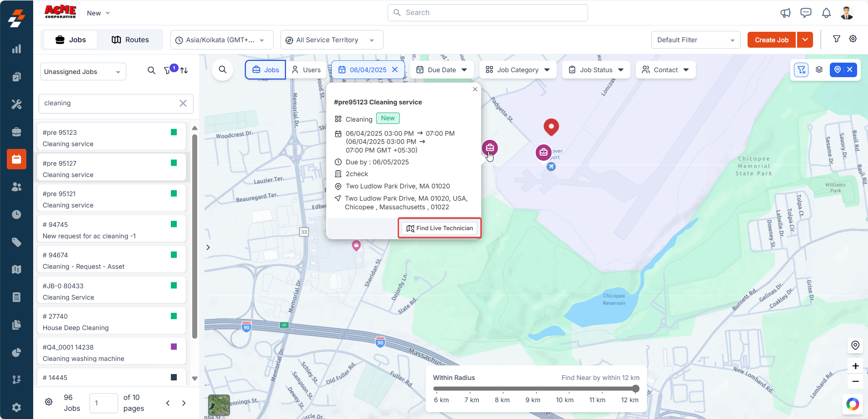Close the job details popup
Image resolution: width=868 pixels, height=419 pixels.
(475, 89)
